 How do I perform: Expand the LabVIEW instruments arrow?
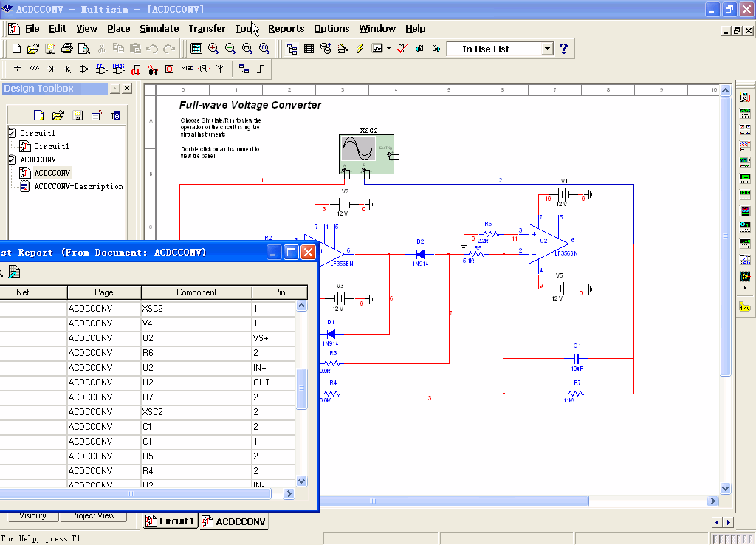click(745, 287)
